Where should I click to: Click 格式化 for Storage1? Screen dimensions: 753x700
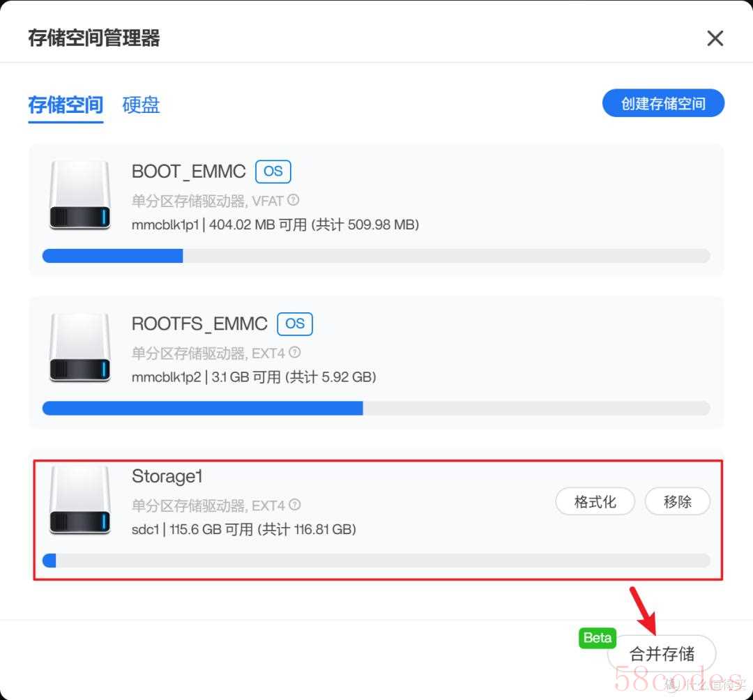coord(595,502)
